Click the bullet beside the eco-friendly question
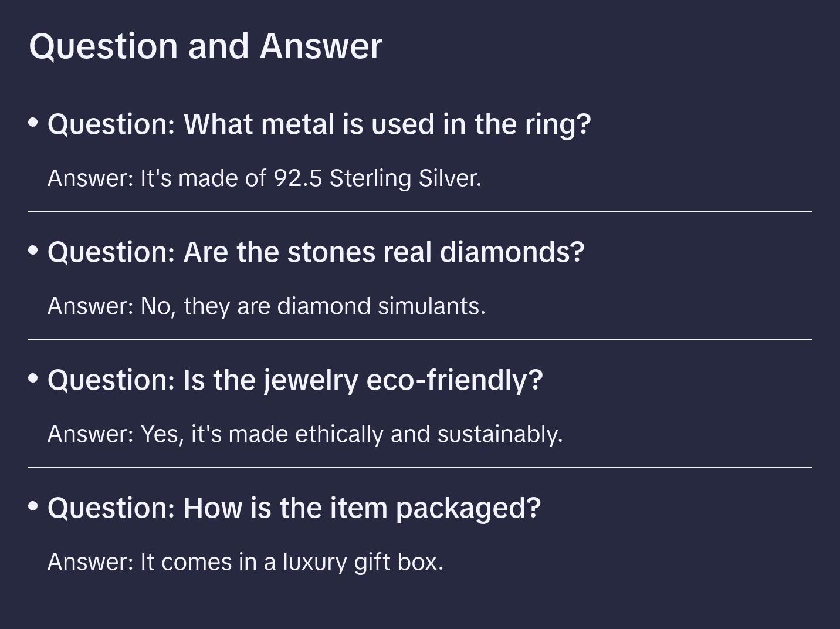 tap(33, 378)
